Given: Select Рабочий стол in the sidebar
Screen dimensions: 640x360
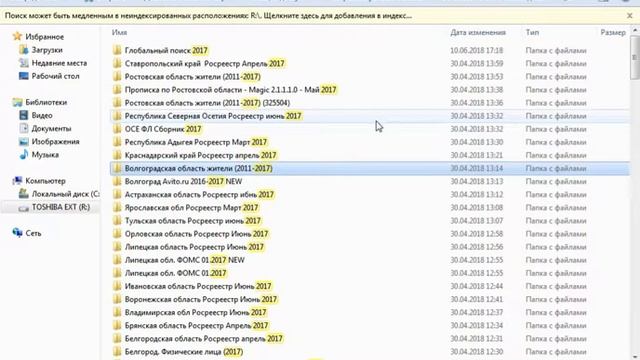Looking at the screenshot, I should pyautogui.click(x=56, y=76).
